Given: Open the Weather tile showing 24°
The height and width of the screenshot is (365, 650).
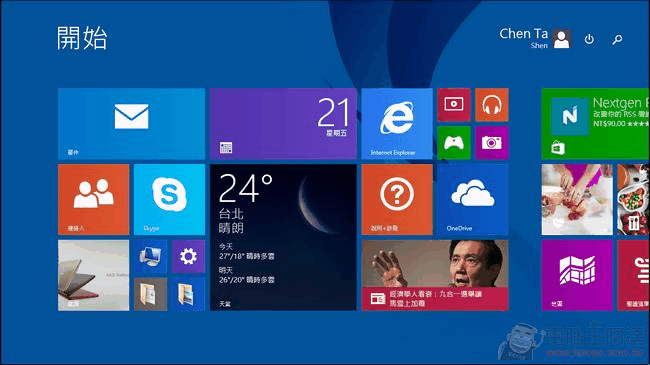Looking at the screenshot, I should coord(283,237).
